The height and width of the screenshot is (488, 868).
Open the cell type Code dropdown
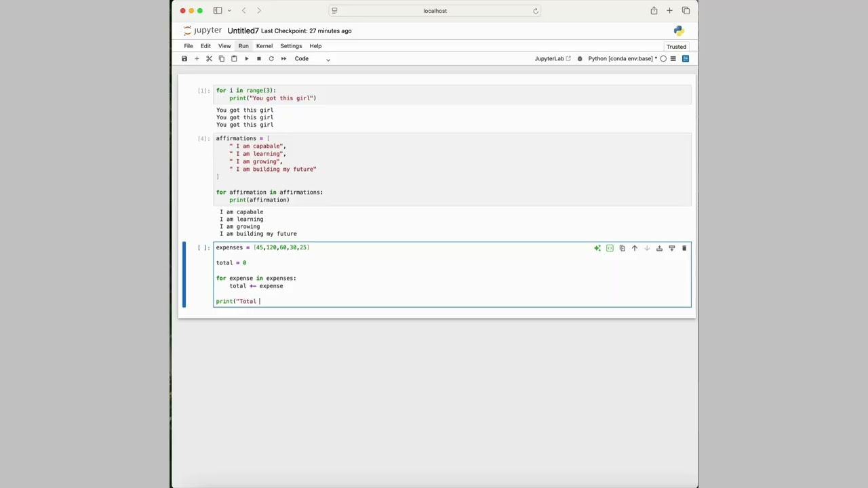coord(312,59)
